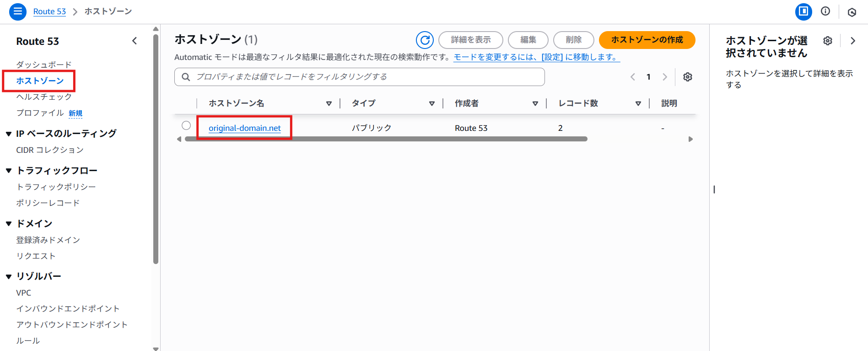
Task: Click ホストゾーンの作成 orange button
Action: [647, 40]
